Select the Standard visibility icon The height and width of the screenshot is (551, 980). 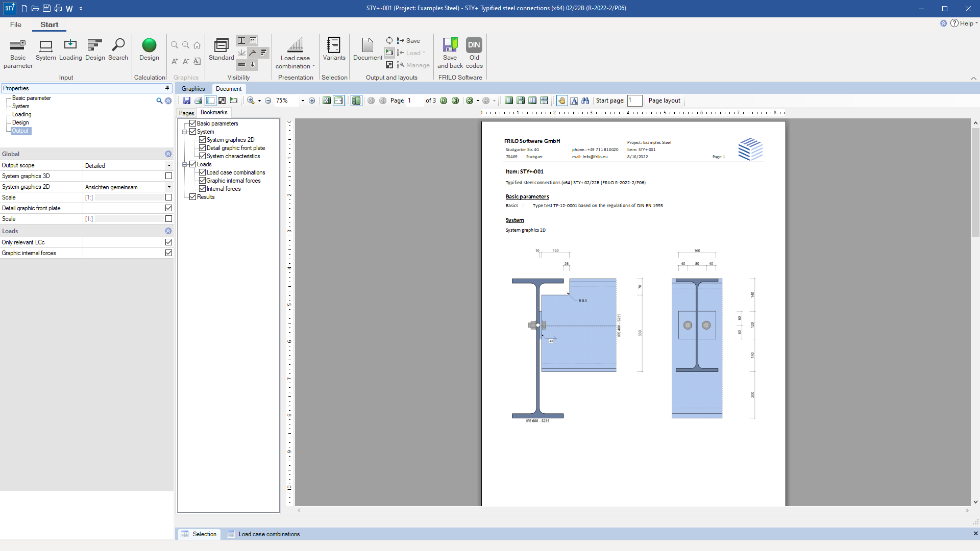pos(222,50)
